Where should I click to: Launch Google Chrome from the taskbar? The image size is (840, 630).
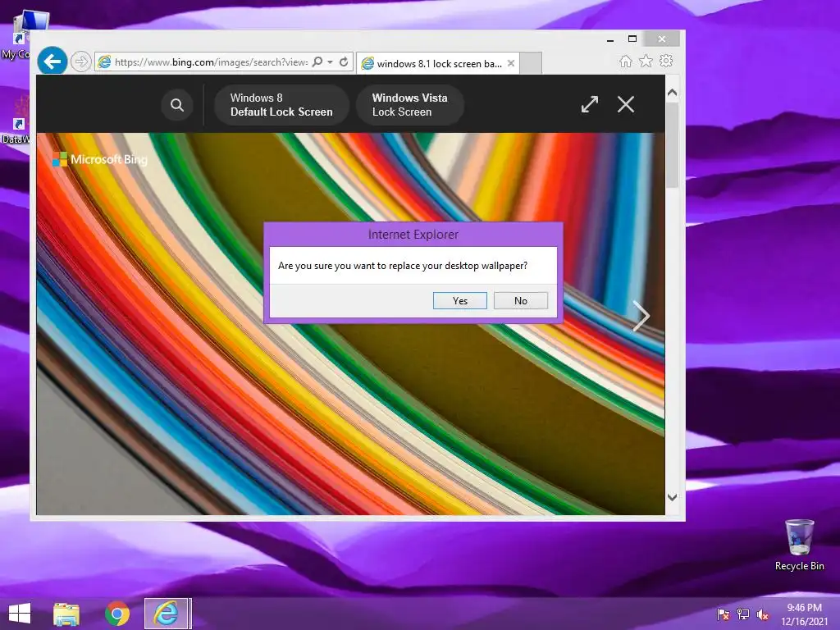(x=116, y=614)
